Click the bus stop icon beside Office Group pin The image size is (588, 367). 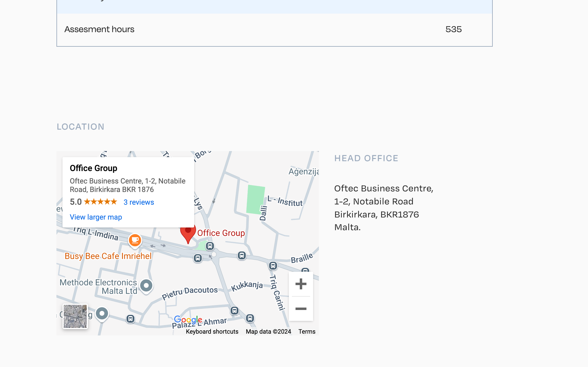tap(210, 246)
